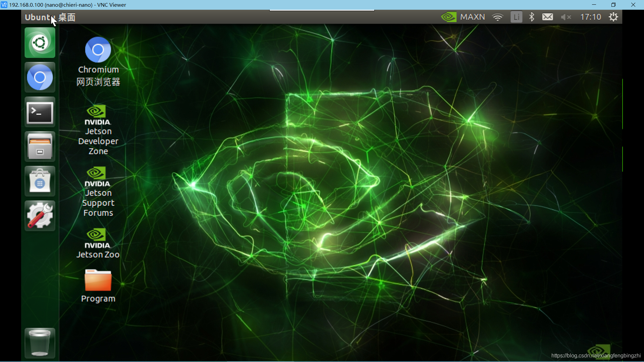Open the Terminal from the dock

point(40,112)
